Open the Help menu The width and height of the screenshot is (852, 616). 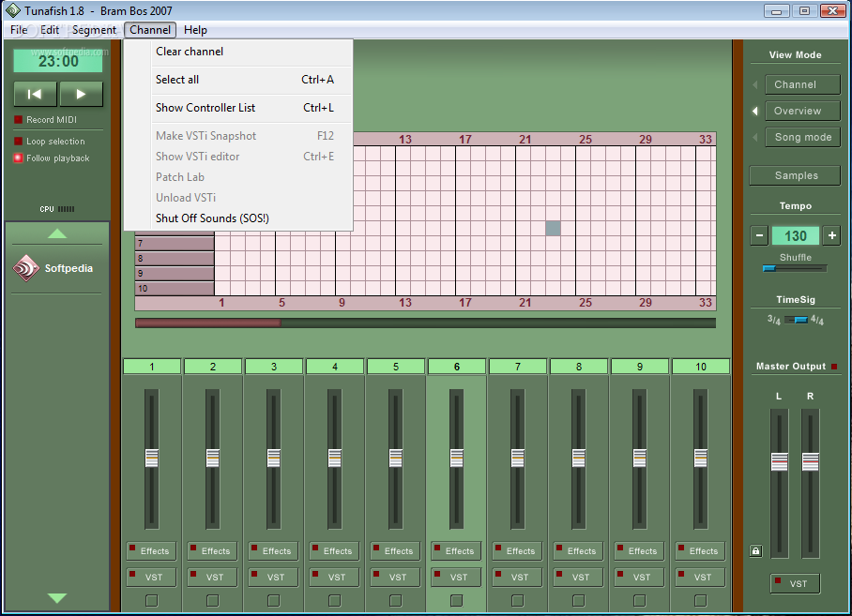point(195,30)
